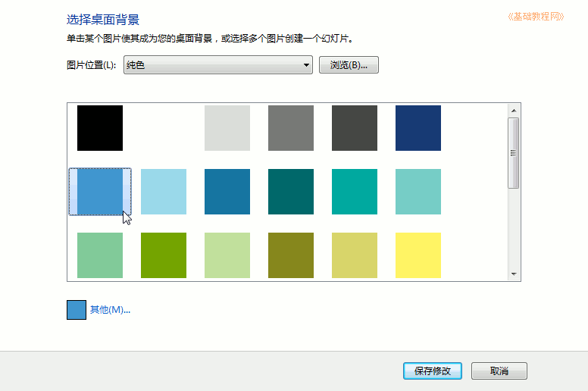Select the bright yellow swatch
Viewport: 588px width, 391px height.
coord(418,255)
